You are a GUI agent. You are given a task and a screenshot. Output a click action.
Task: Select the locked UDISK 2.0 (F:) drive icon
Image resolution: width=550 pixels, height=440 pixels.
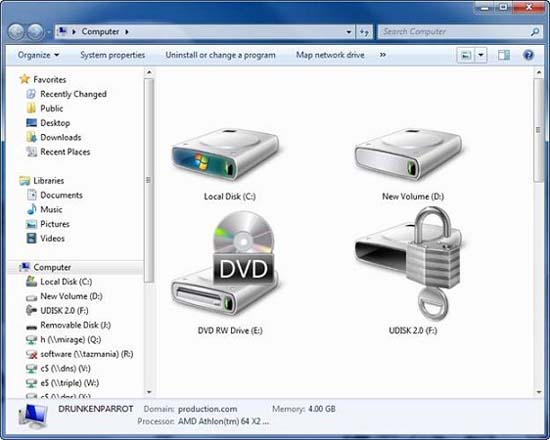(409, 263)
